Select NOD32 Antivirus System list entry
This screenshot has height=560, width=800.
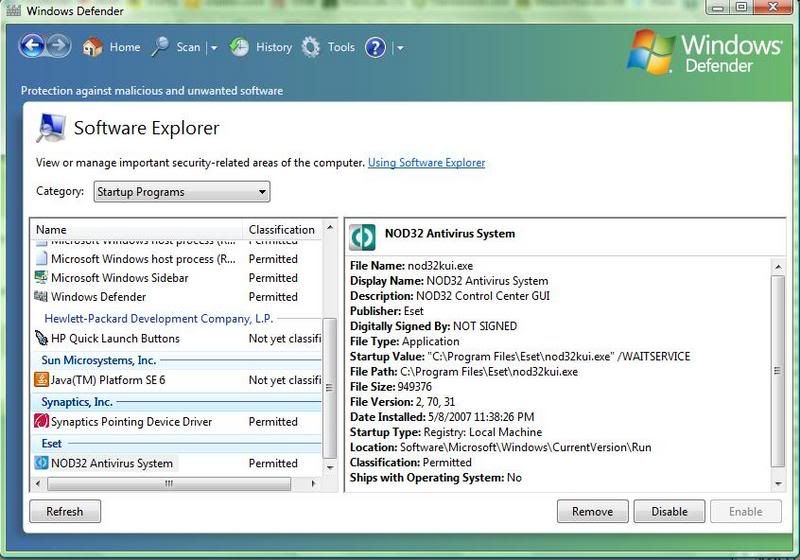click(x=177, y=463)
